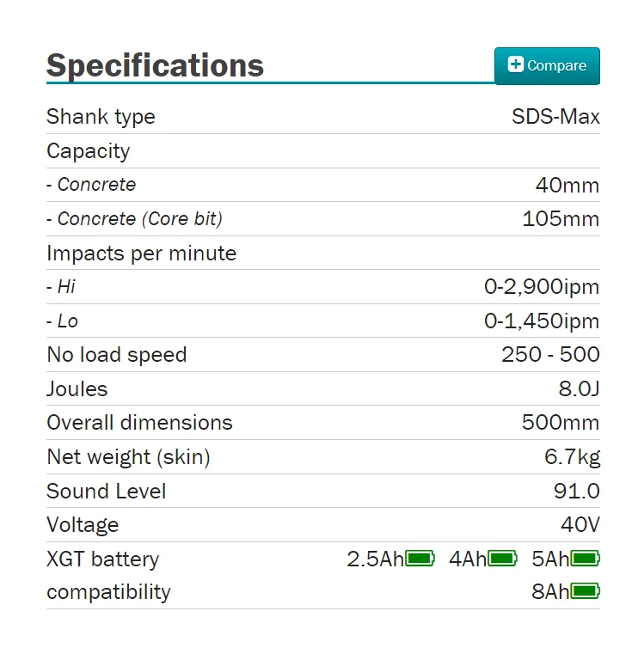Click the 2.5Ah battery icon
This screenshot has height=654, width=644.
tap(420, 559)
